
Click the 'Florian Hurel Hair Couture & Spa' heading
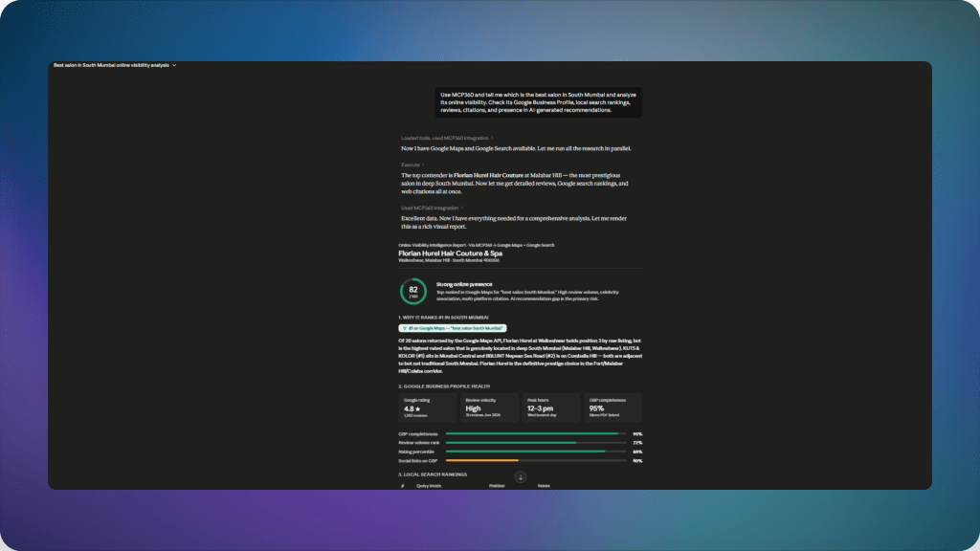(450, 253)
